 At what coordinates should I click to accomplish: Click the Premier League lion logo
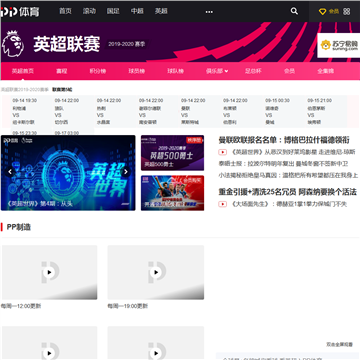pos(13,43)
